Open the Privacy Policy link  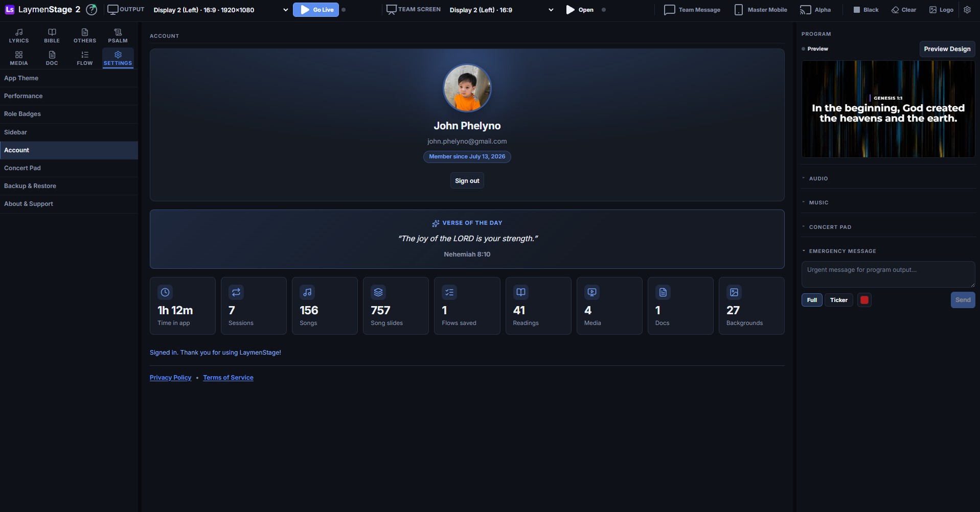click(170, 378)
